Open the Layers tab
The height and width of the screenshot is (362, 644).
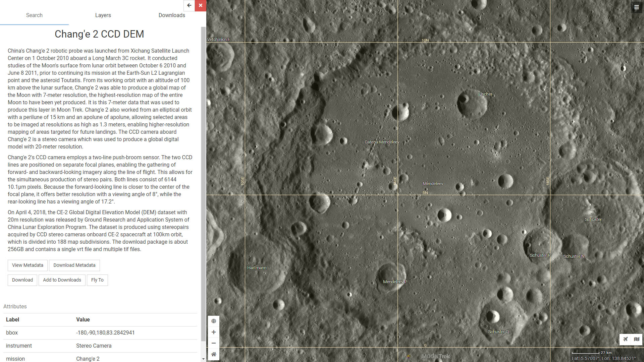point(103,15)
